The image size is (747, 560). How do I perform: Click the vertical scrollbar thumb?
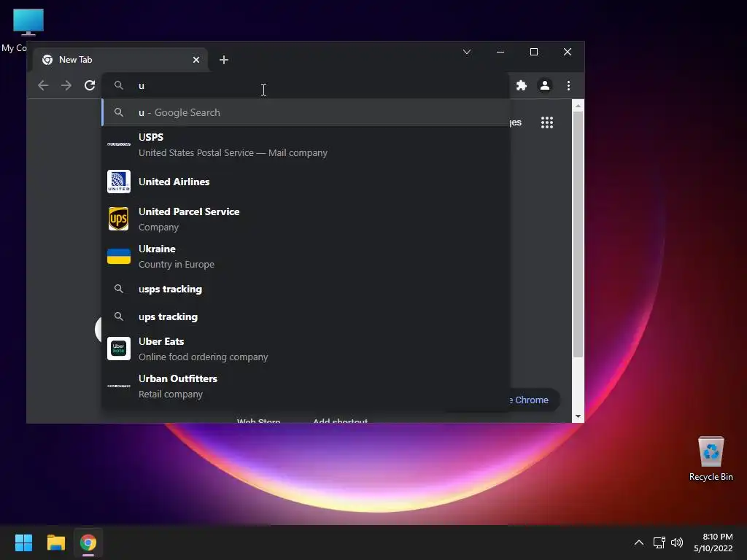(578, 234)
